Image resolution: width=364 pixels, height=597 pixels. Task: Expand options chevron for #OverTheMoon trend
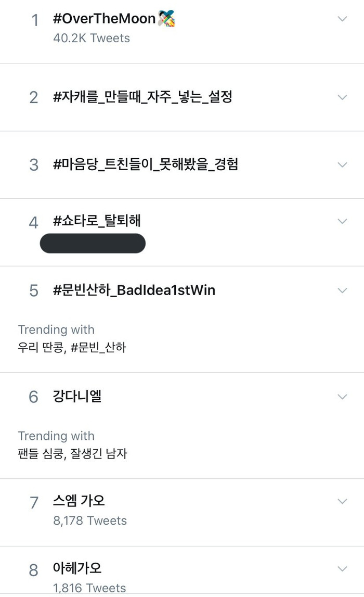[x=342, y=19]
